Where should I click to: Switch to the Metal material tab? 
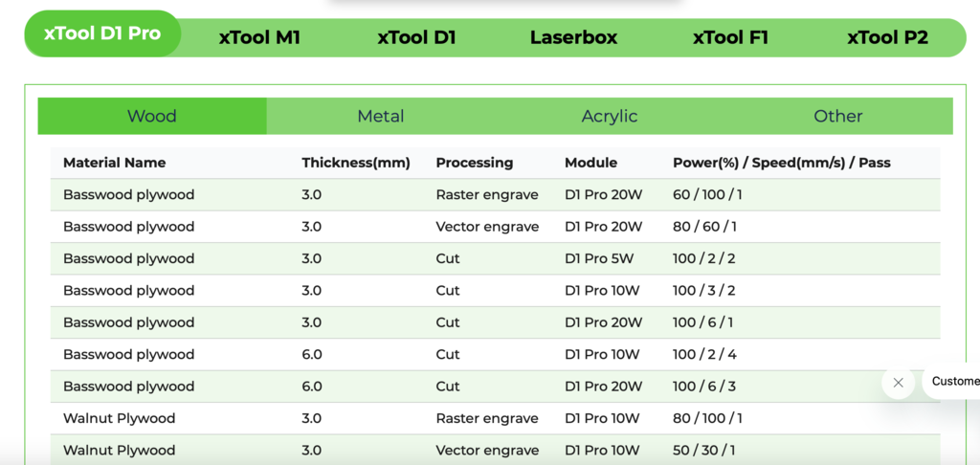381,117
